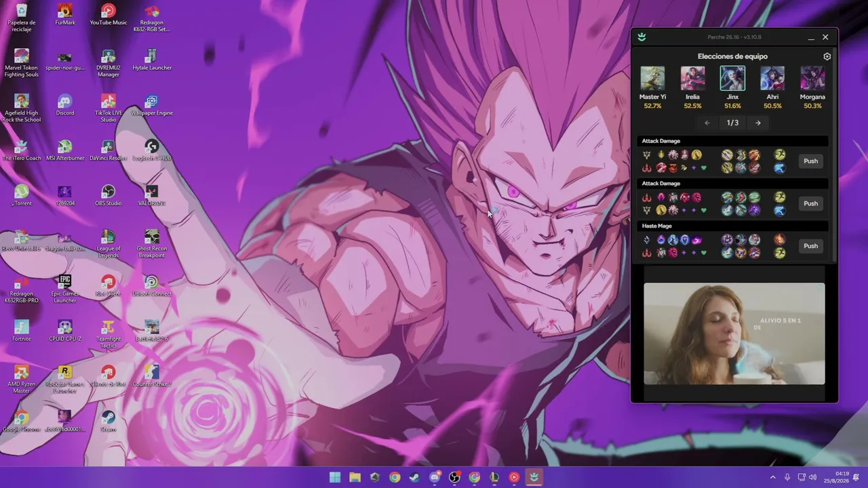
Task: Select Fortnite desktop shortcut
Action: click(x=22, y=331)
